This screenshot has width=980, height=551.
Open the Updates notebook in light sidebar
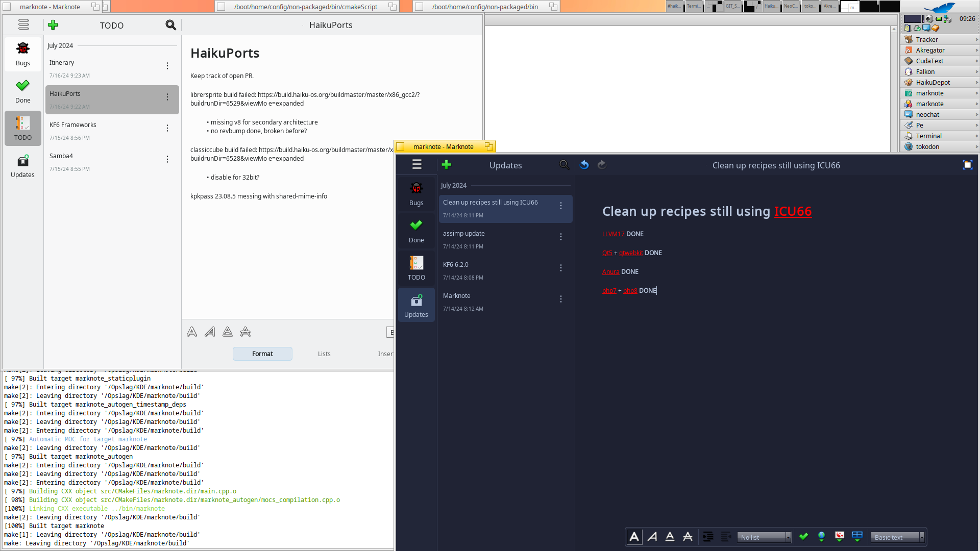coord(23,166)
